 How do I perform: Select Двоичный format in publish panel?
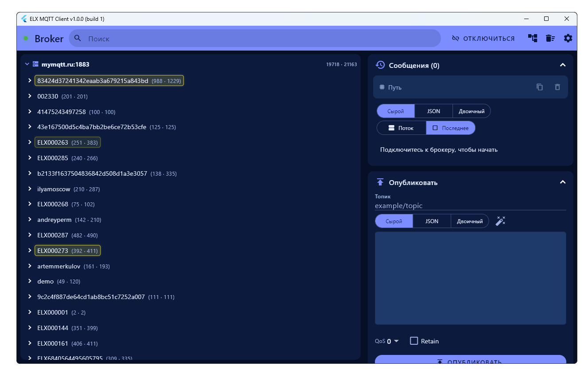470,221
